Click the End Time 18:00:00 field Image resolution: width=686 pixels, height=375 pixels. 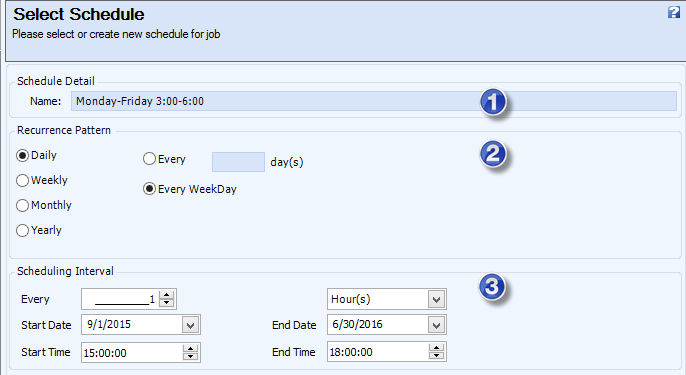378,352
